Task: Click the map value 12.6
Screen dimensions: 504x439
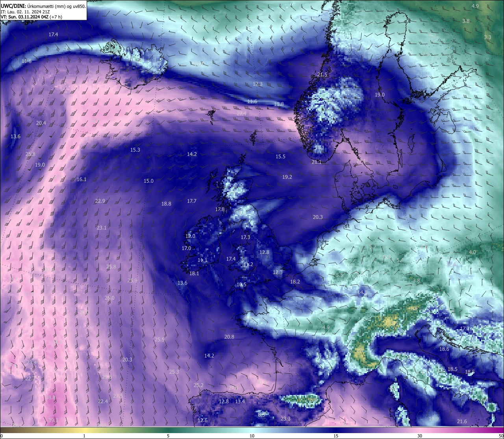Action: coord(202,420)
